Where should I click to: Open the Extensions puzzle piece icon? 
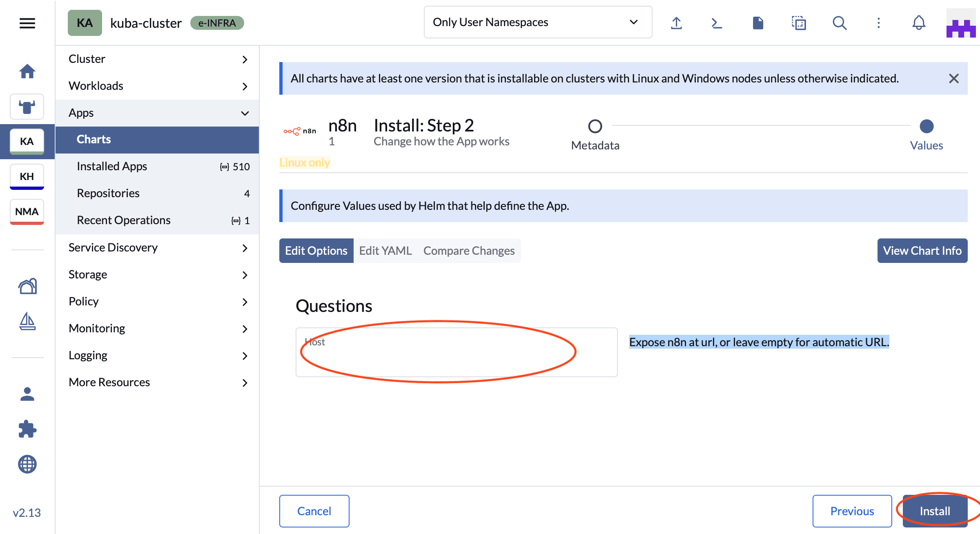pyautogui.click(x=27, y=429)
